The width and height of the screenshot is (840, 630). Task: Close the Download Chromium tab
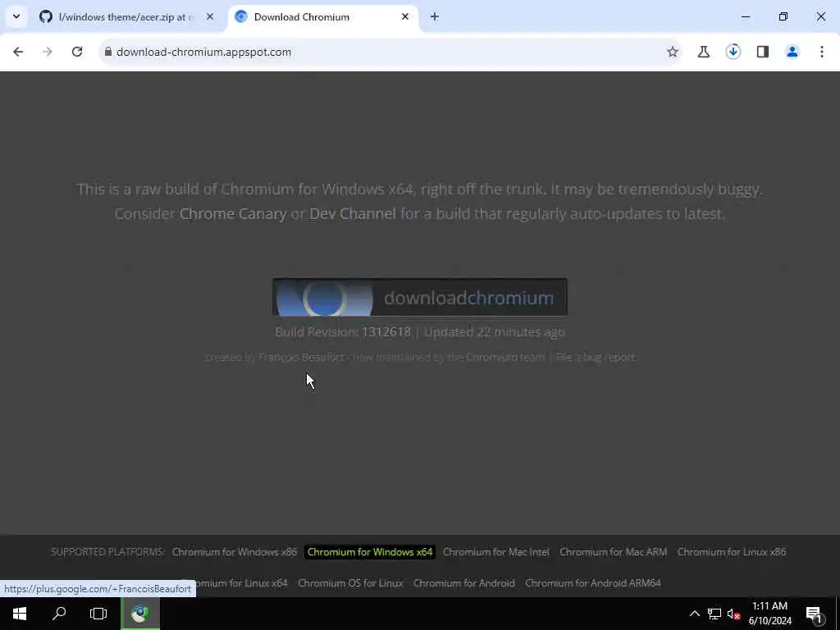click(x=405, y=17)
